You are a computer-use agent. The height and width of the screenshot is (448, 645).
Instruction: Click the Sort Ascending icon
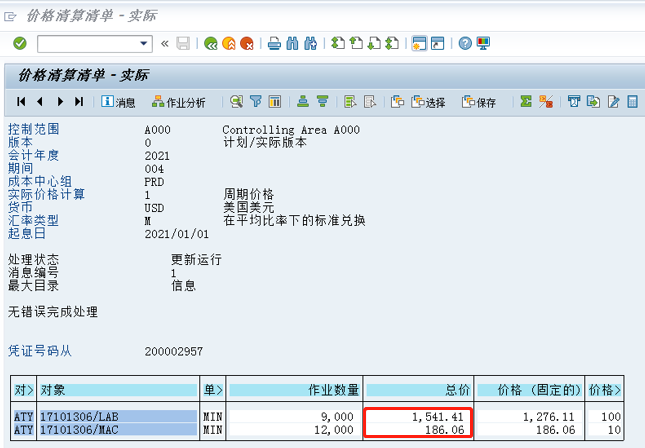pos(303,102)
